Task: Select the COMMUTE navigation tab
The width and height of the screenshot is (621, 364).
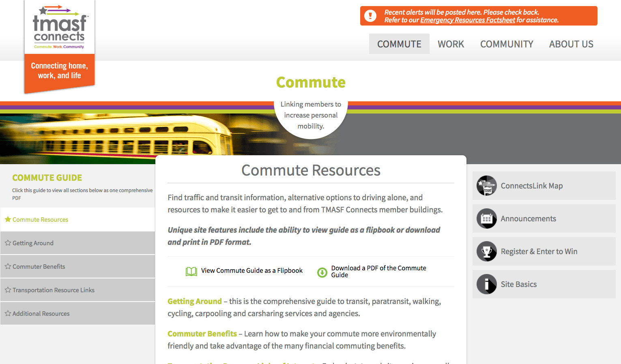Action: tap(399, 44)
